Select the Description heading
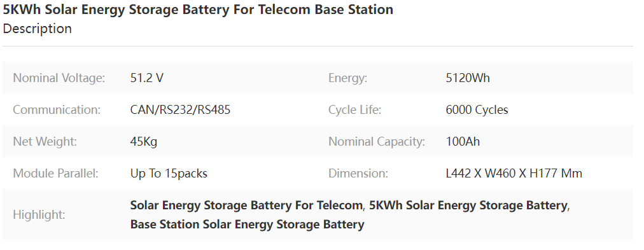The height and width of the screenshot is (250, 644). point(38,29)
